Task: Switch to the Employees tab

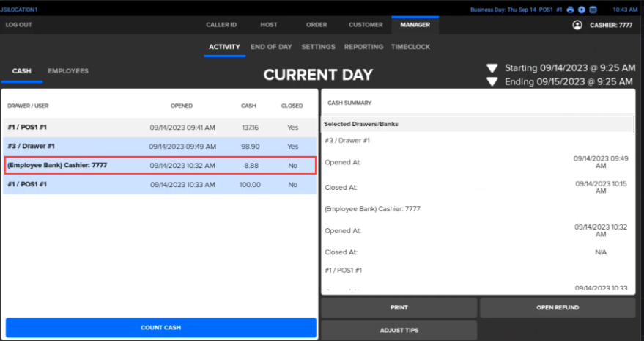Action: click(x=68, y=71)
